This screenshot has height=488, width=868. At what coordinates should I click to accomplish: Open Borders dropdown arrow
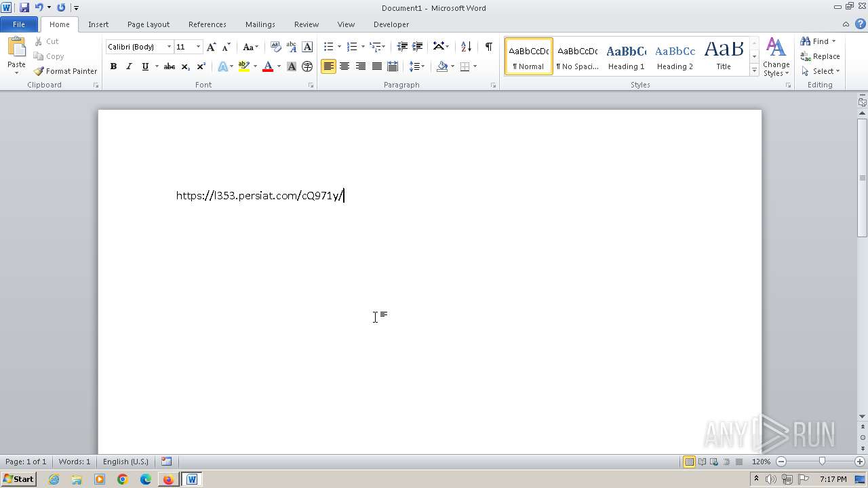[x=475, y=66]
